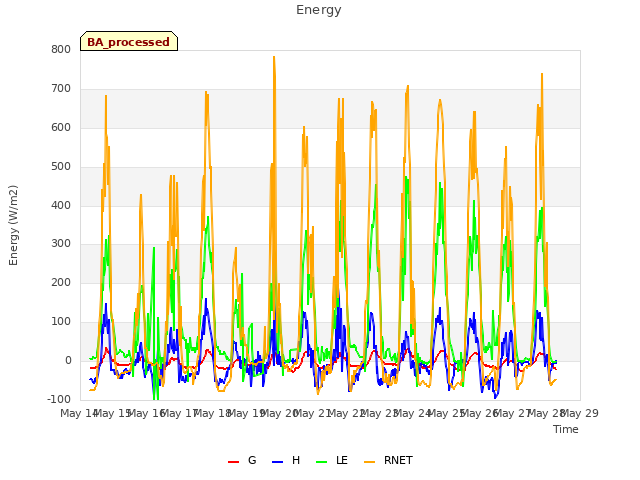The image size is (640, 480).
Task: Select the RNET legend label
Action: click(398, 460)
